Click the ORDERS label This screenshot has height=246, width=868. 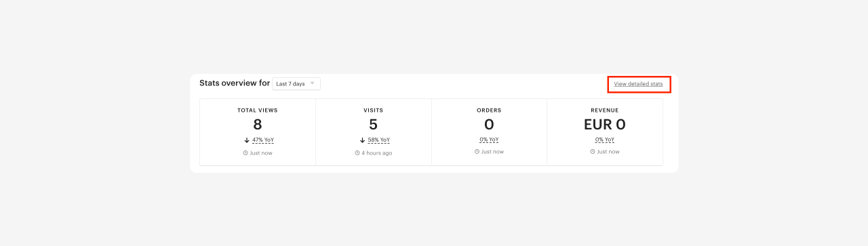click(489, 110)
